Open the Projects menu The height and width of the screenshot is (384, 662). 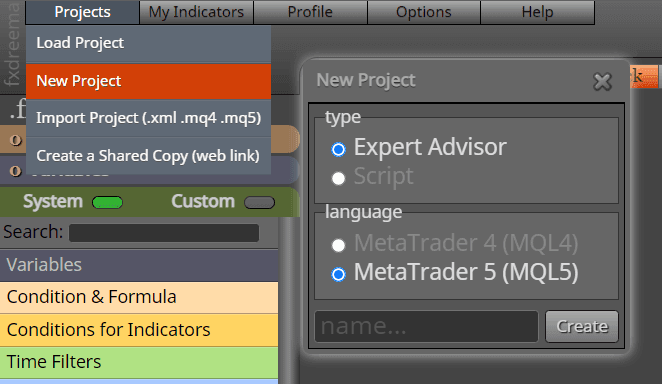click(82, 12)
